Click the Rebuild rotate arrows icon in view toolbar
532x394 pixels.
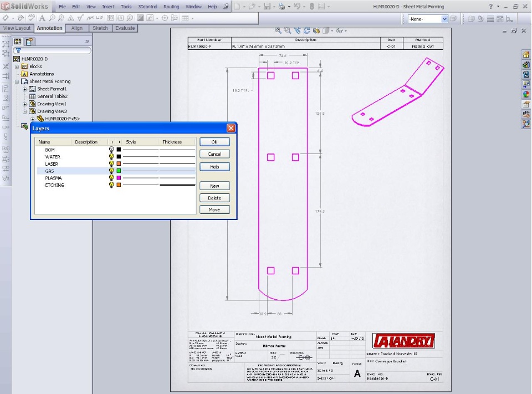[306, 31]
